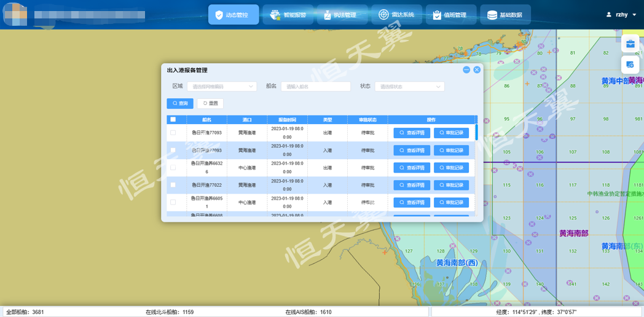This screenshot has width=644, height=317.
Task: Click the toolbox briefcase icon on the map
Action: tap(630, 44)
